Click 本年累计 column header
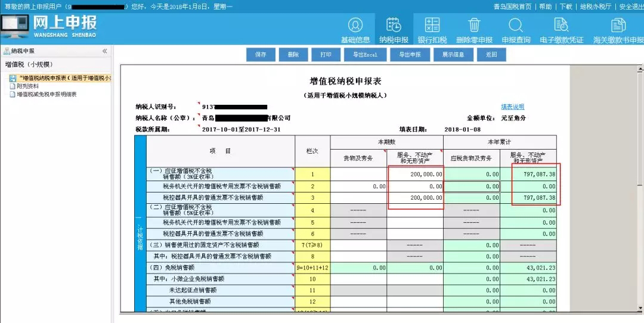The height and width of the screenshot is (323, 644). (500, 142)
